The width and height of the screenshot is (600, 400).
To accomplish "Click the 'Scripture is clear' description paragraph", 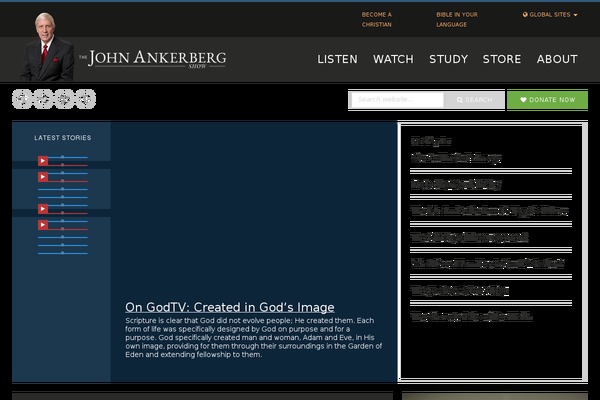I will 253,338.
